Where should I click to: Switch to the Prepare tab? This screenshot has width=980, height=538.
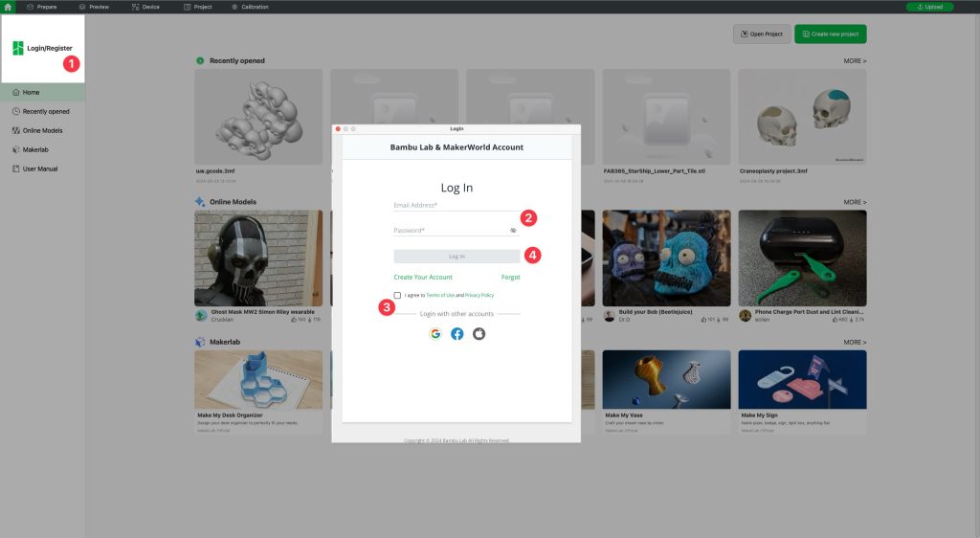tap(42, 7)
